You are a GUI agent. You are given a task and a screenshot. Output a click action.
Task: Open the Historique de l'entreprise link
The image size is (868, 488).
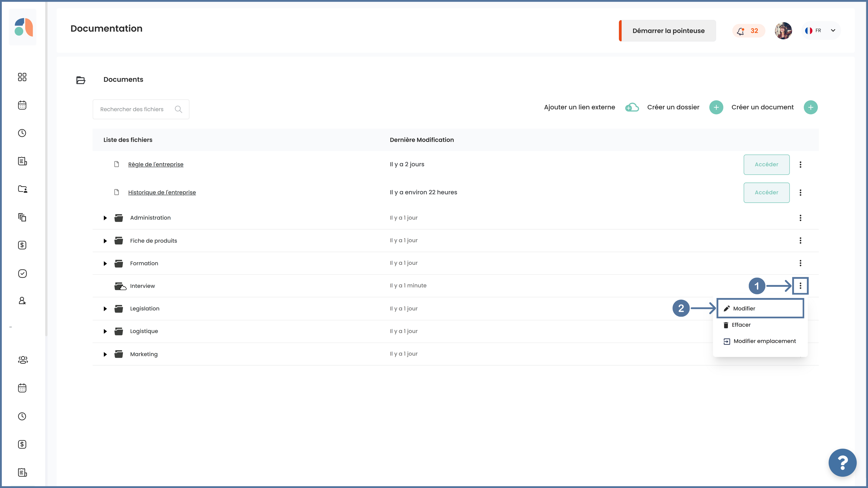(x=162, y=192)
